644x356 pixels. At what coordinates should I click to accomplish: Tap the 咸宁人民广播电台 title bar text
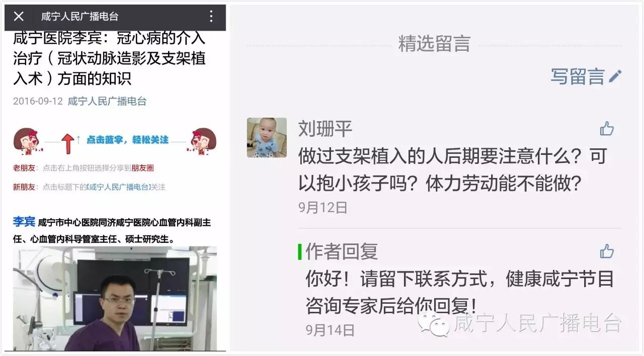[x=80, y=17]
